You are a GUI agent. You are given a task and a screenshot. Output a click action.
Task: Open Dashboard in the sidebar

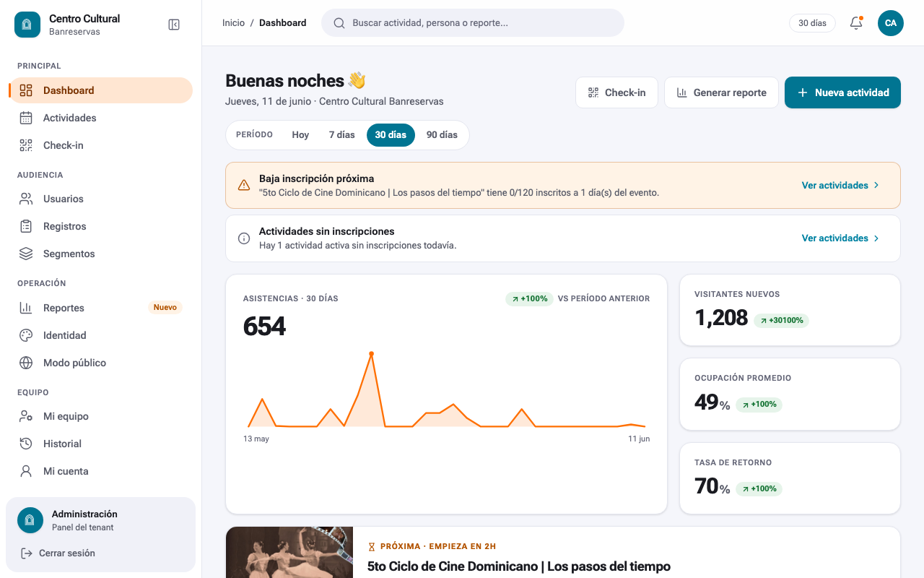101,90
